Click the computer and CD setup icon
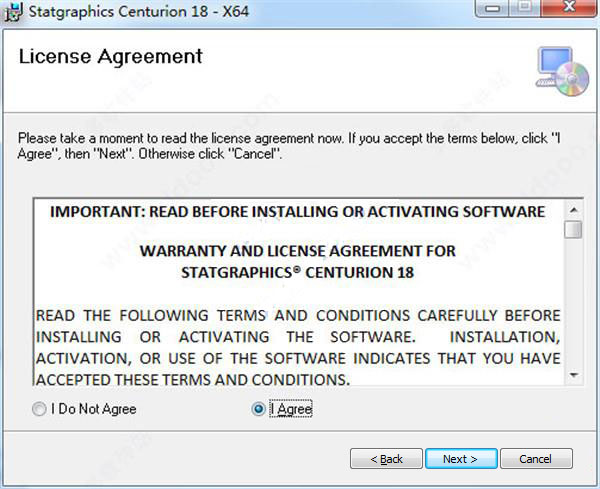Screen dimensions: 600x489 pos(563,72)
